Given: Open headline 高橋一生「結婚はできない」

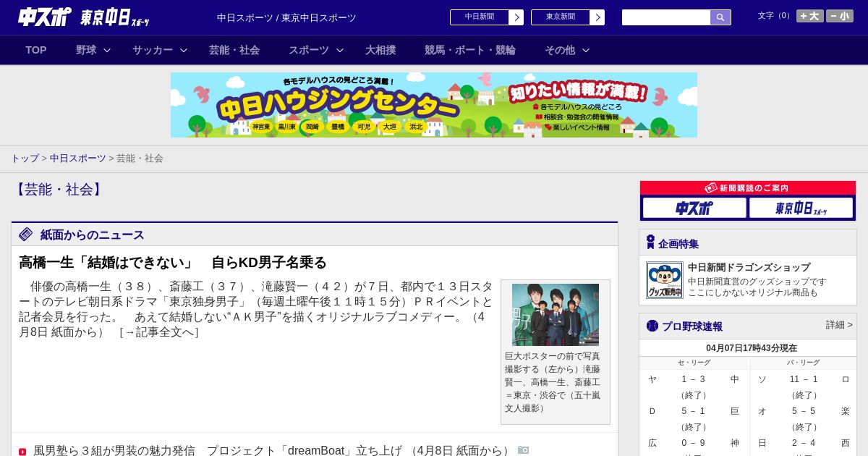Looking at the screenshot, I should pyautogui.click(x=173, y=262).
